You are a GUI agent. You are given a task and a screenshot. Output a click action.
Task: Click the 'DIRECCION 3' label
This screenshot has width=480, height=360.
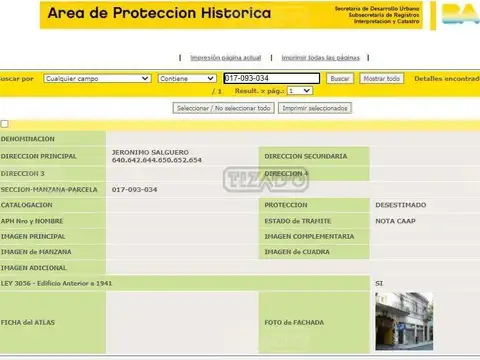tap(22, 174)
